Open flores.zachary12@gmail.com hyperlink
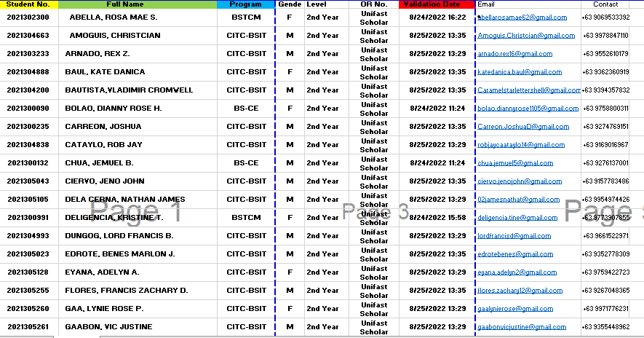 tap(520, 291)
